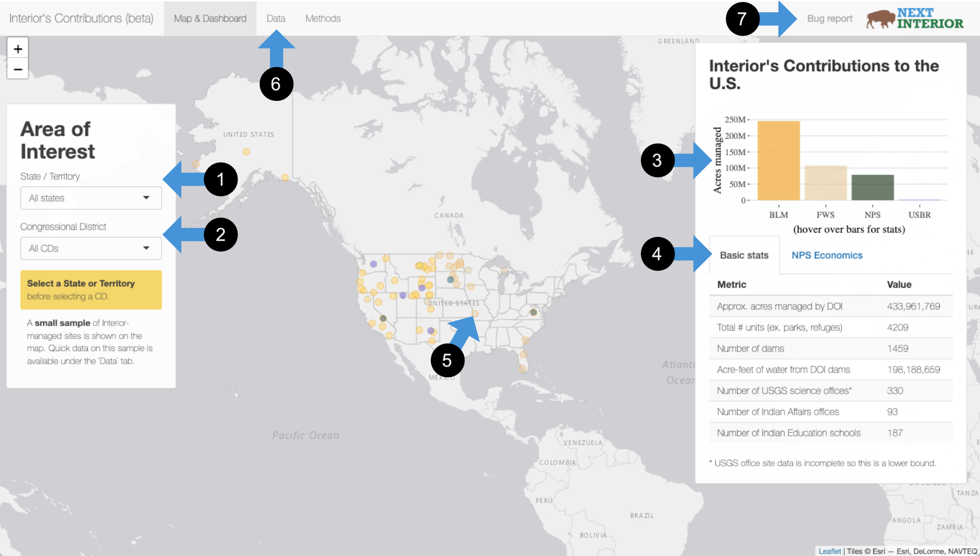The height and width of the screenshot is (556, 980).
Task: Select the Basic stats tab
Action: point(744,255)
